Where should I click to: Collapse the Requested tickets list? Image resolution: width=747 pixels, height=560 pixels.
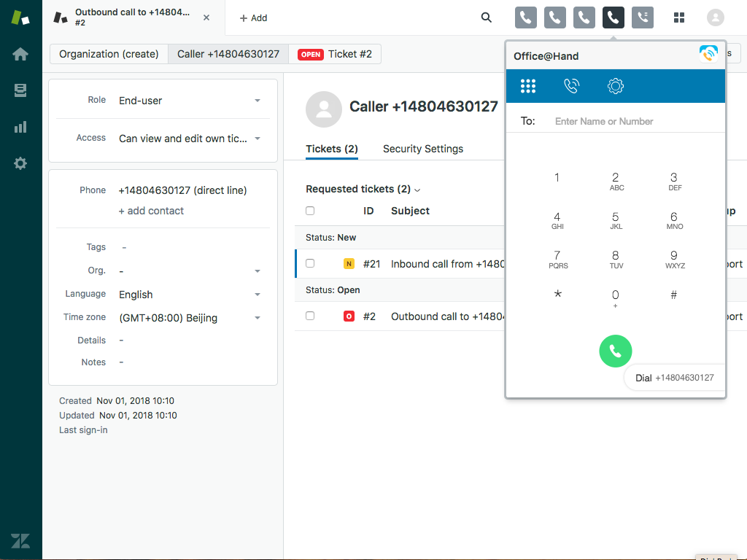point(417,189)
